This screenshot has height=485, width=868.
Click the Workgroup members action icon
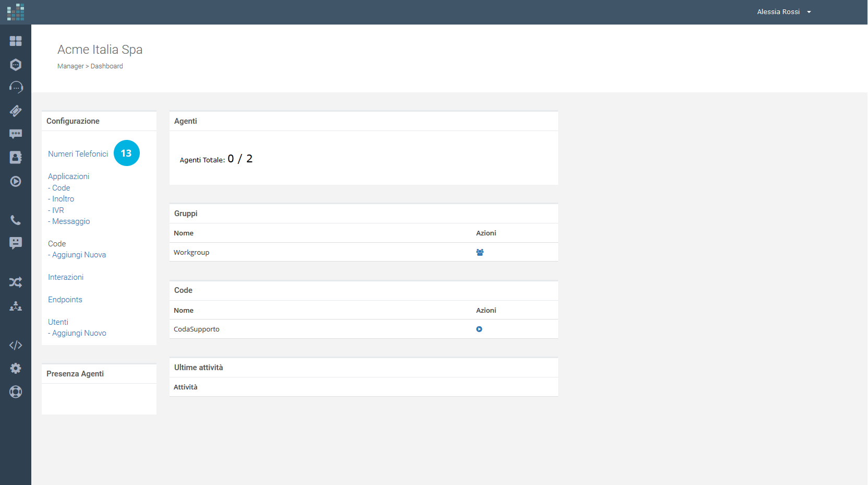[x=480, y=252]
